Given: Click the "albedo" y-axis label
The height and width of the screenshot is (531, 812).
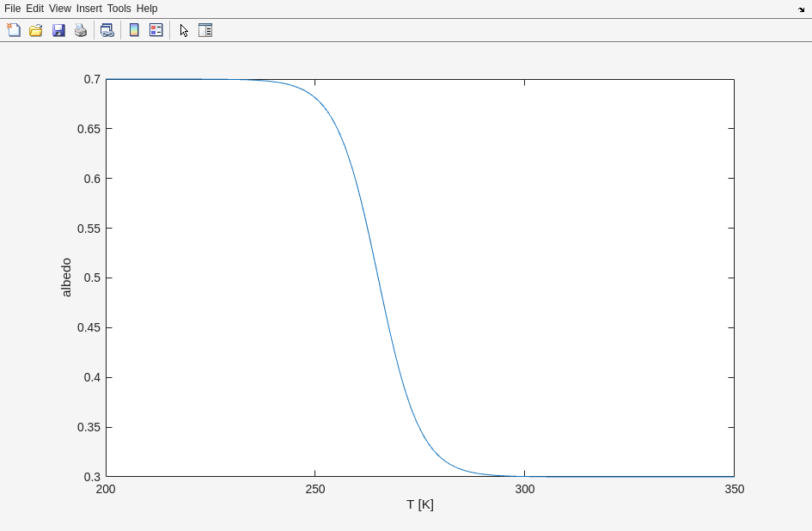Looking at the screenshot, I should pyautogui.click(x=66, y=278).
